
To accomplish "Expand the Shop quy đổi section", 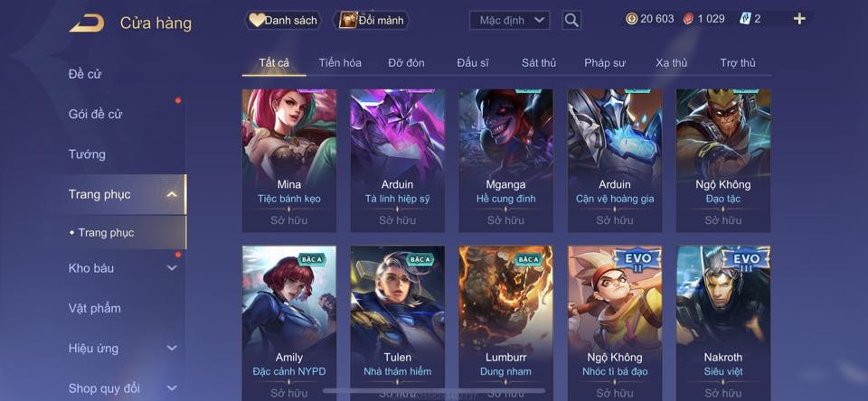I will tap(172, 388).
